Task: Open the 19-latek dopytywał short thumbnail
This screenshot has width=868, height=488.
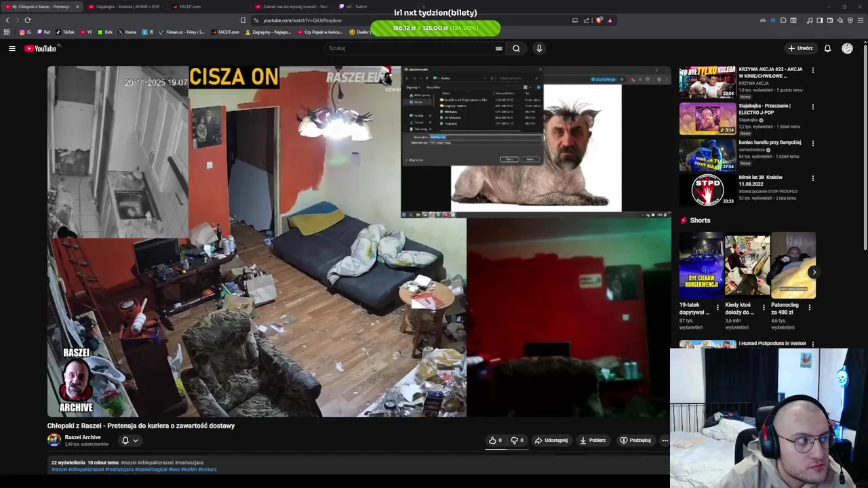Action: point(702,265)
